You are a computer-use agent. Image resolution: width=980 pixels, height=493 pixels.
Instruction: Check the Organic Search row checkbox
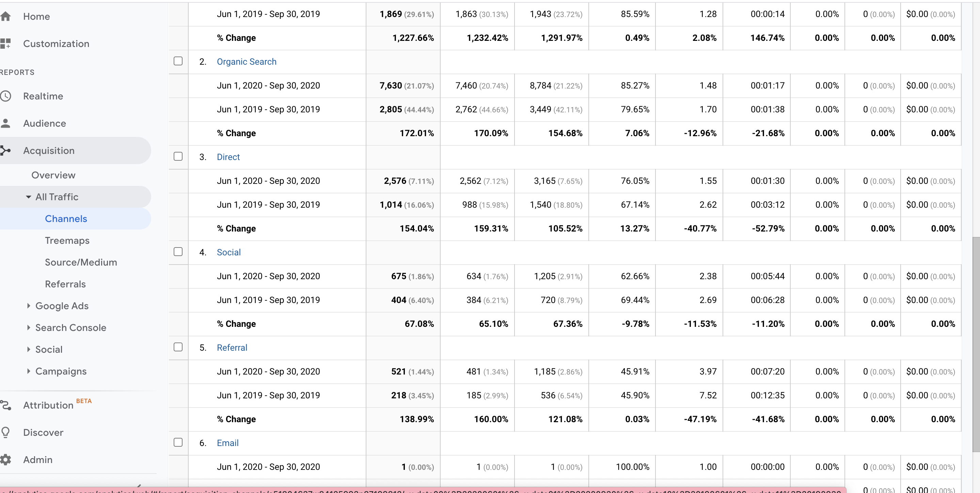click(x=178, y=61)
